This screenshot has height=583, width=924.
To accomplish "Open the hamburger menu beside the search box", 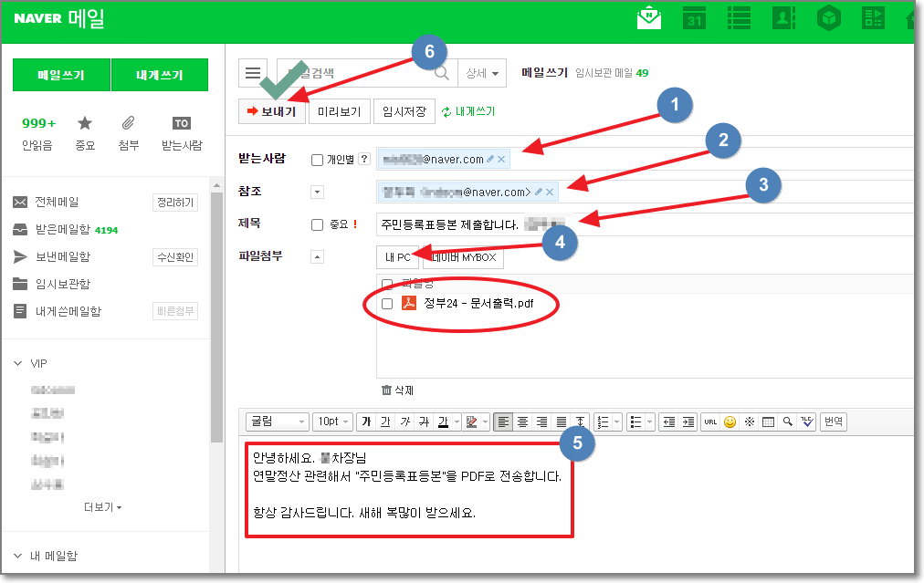I will [x=253, y=72].
